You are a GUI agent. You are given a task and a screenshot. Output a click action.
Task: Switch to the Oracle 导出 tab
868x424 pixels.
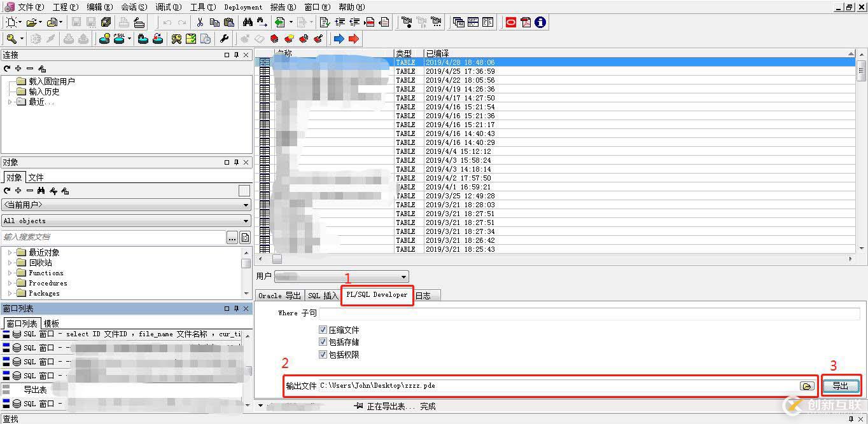279,296
